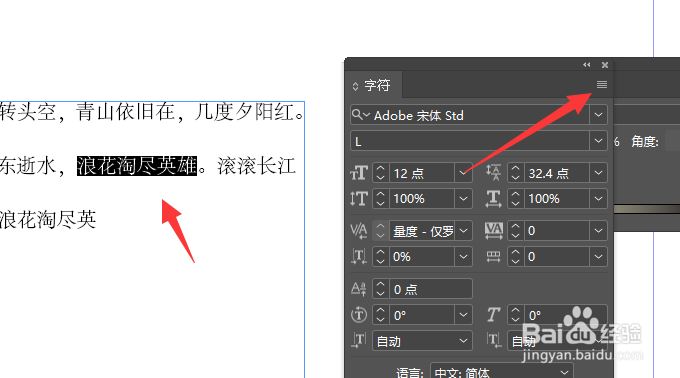Open the grid spacing 0 dropdown
Viewport: 680px width, 378px height.
pos(598,257)
